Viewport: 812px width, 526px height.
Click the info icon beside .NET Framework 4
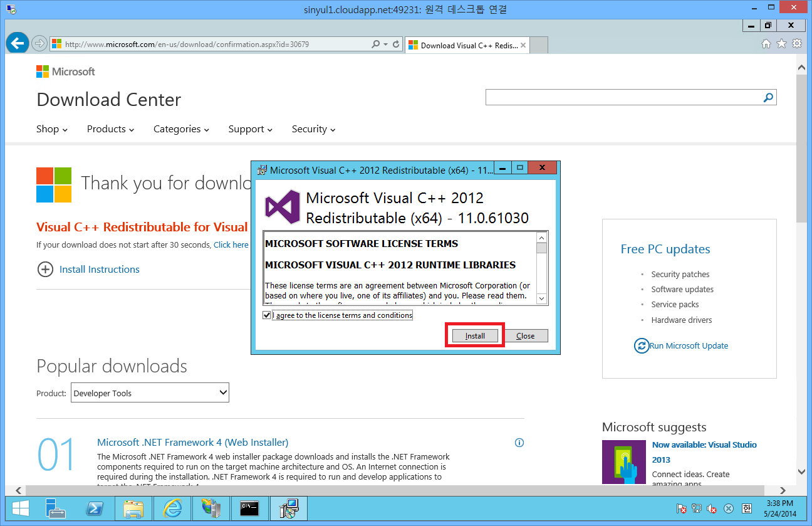coord(519,443)
